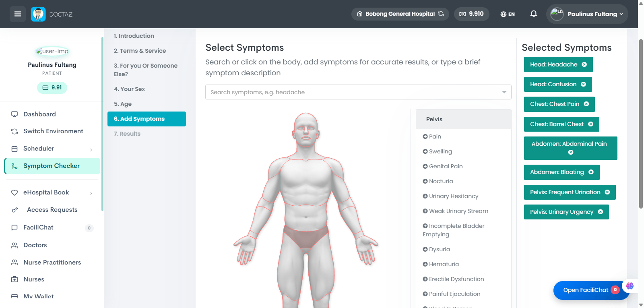Add Swelling symptom from Pelvis list
This screenshot has height=308, width=644.
tap(437, 151)
